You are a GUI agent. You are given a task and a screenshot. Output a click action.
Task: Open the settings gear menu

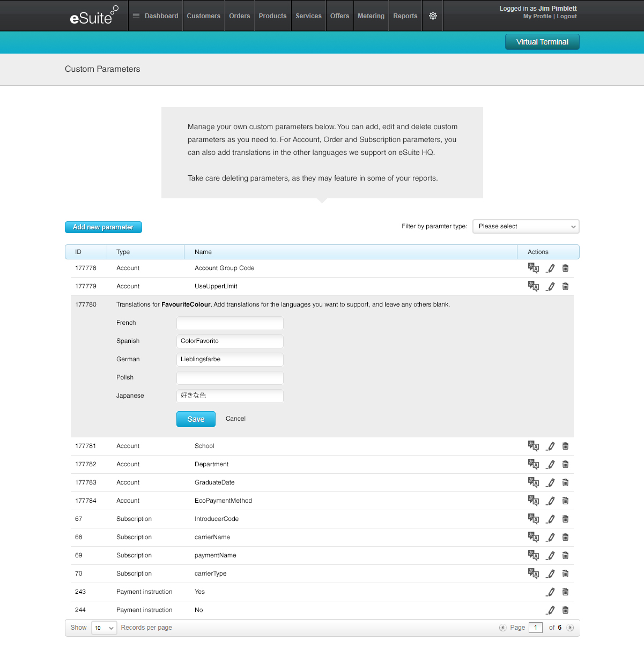(x=433, y=16)
